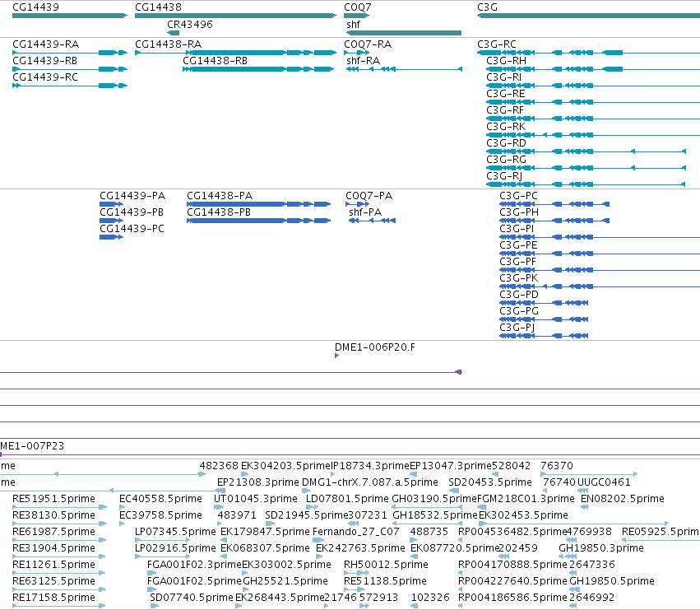Select the CG14439-RB transcript label

click(44, 61)
